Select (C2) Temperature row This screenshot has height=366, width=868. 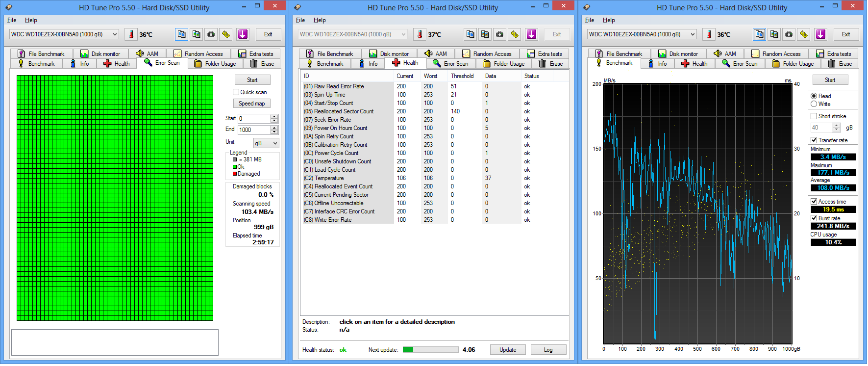tap(434, 178)
